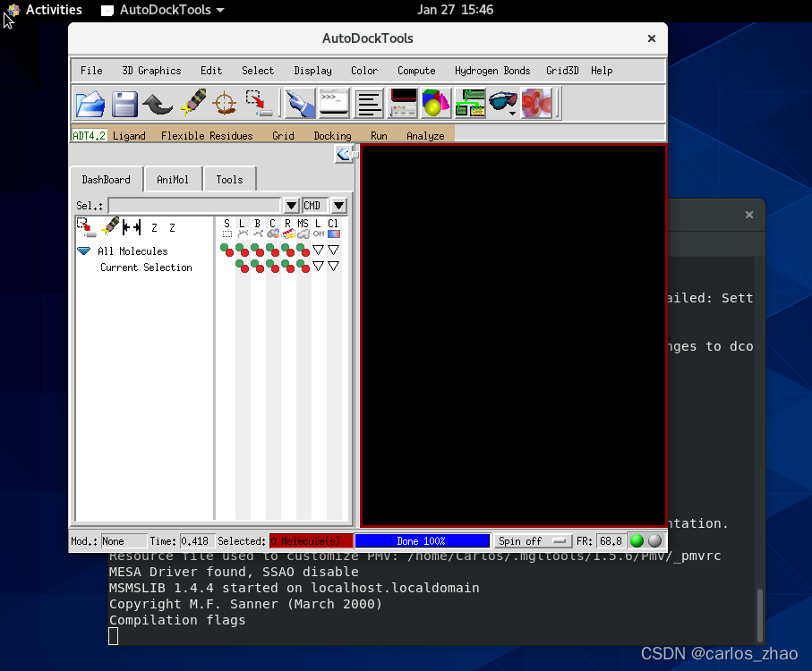The height and width of the screenshot is (671, 812).
Task: Click the dashboard selection-to-field icon
Action: coord(86,227)
